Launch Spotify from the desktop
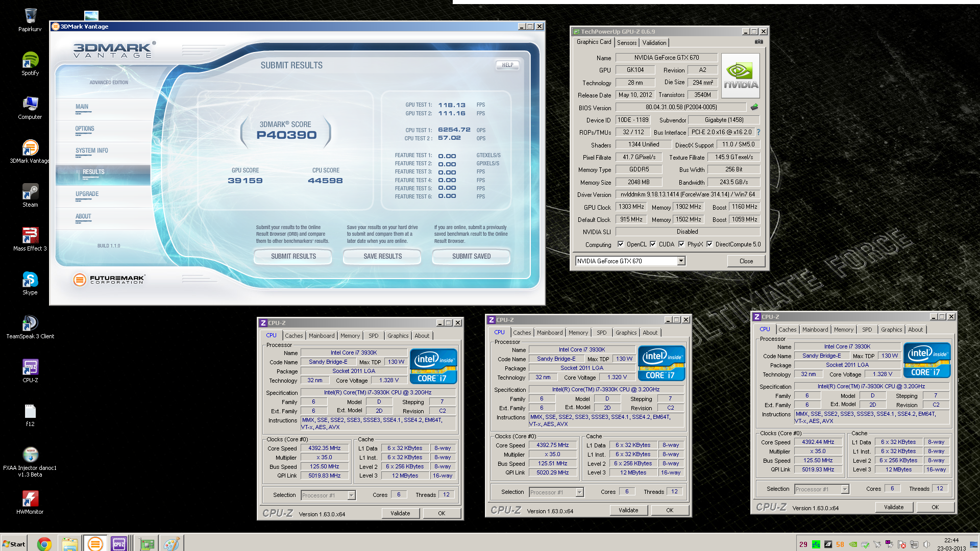This screenshot has height=551, width=980. (x=30, y=63)
